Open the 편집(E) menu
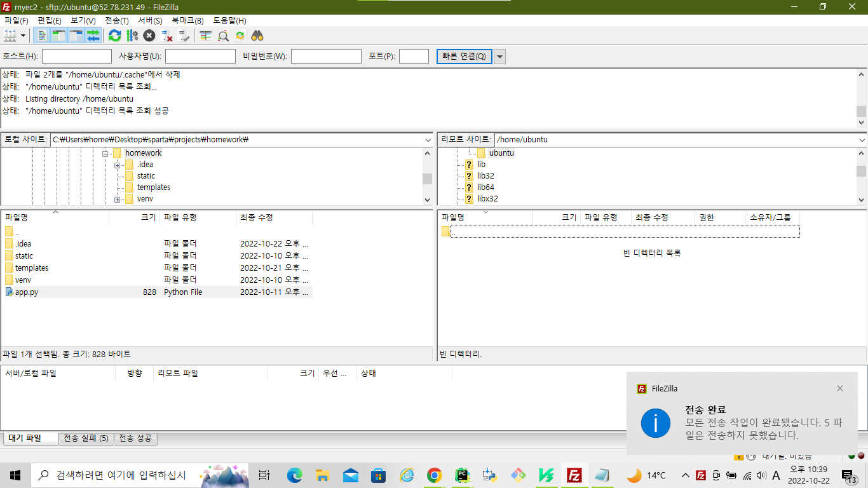 coord(50,20)
